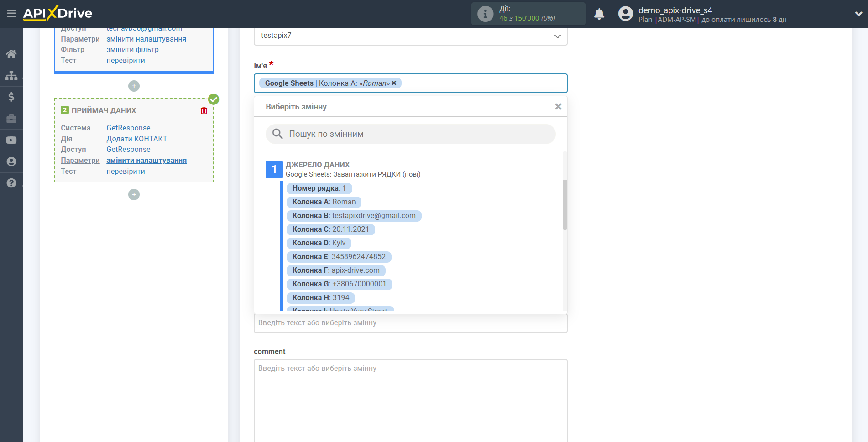Open the connections sitemap sidebar icon
The image size is (868, 442).
tap(11, 75)
